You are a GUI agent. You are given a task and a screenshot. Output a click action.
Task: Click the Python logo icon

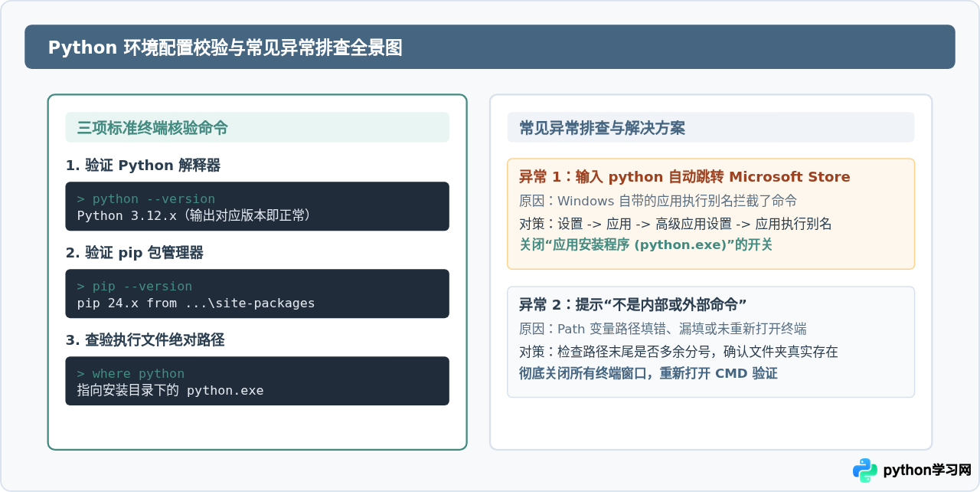pos(865,470)
